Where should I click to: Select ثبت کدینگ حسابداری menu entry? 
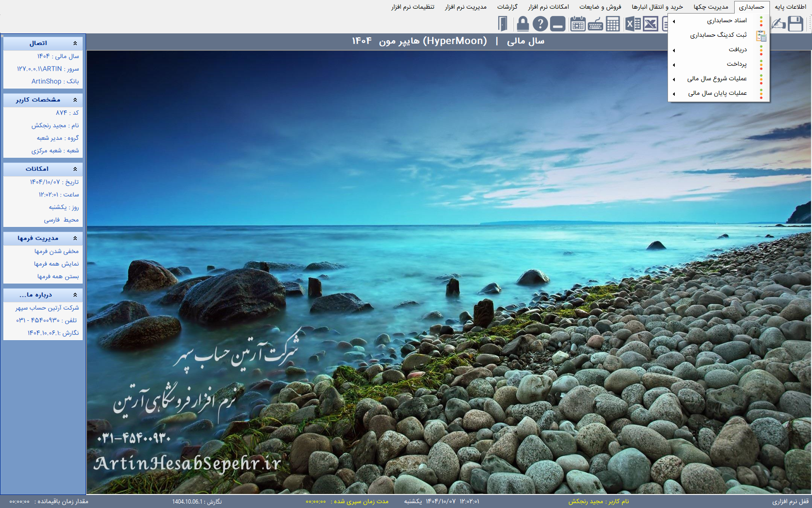(x=718, y=35)
